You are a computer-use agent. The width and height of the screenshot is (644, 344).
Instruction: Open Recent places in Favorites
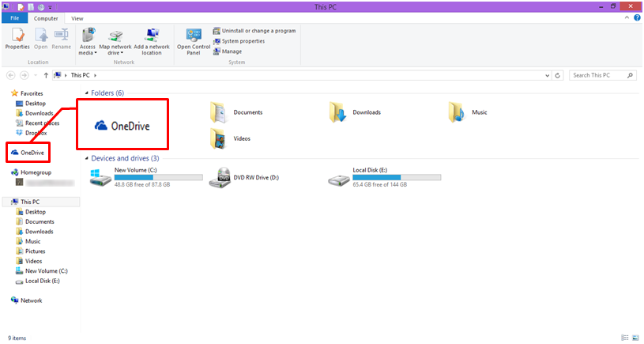(x=37, y=123)
